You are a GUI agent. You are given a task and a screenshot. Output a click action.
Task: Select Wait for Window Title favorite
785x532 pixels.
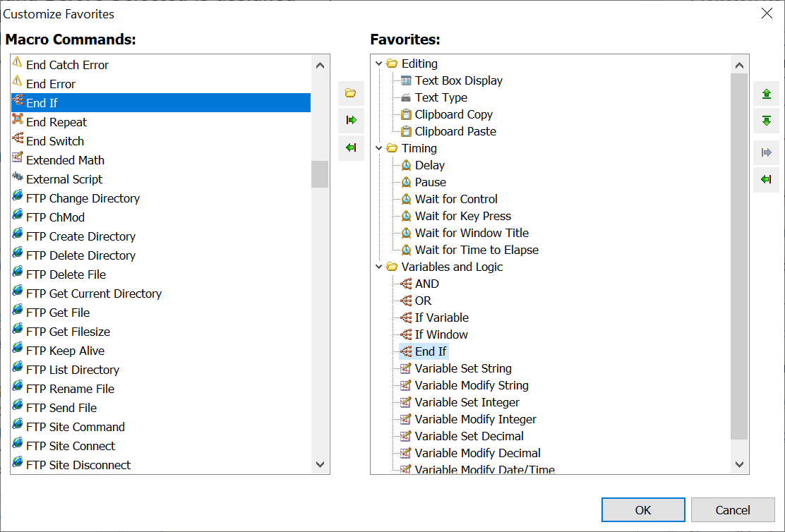click(x=472, y=233)
